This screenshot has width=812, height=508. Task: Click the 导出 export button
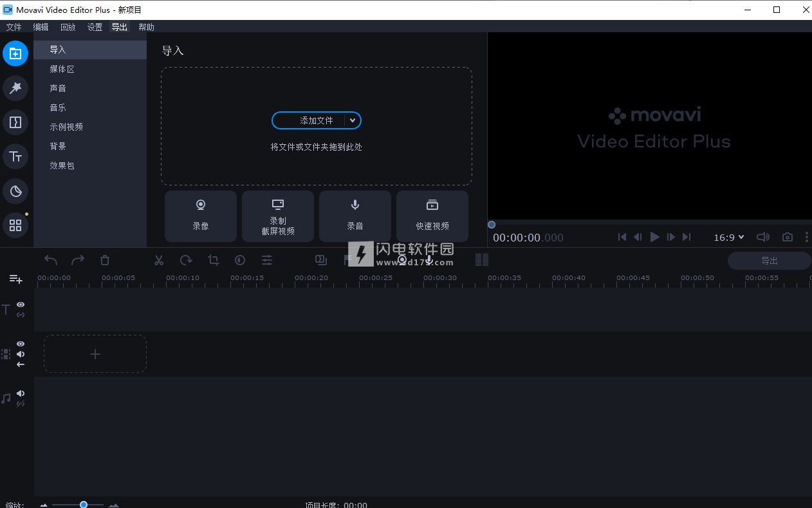770,261
